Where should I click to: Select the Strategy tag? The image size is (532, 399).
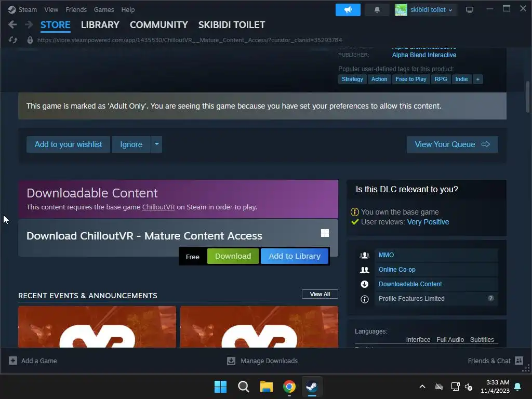pos(352,79)
